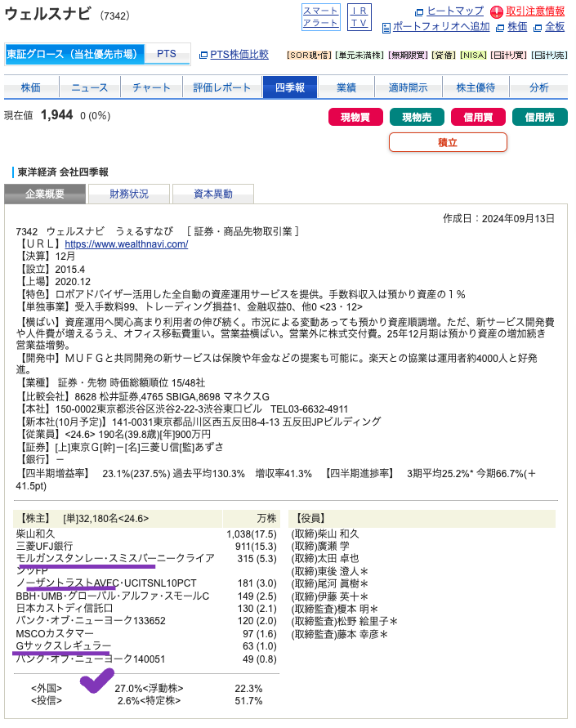Open the IR TV icon link
This screenshot has height=728, width=576.
click(359, 17)
